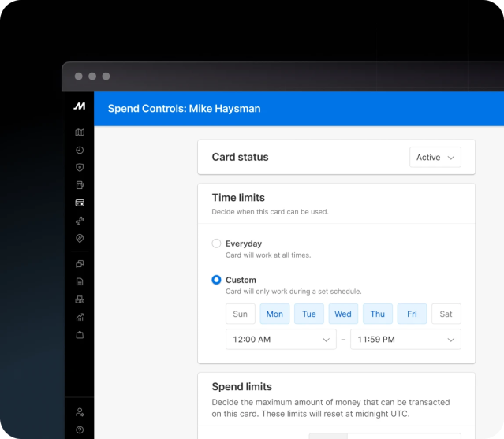Open the clock history icon in sidebar
Screen dimensions: 504x439
pyautogui.click(x=80, y=150)
